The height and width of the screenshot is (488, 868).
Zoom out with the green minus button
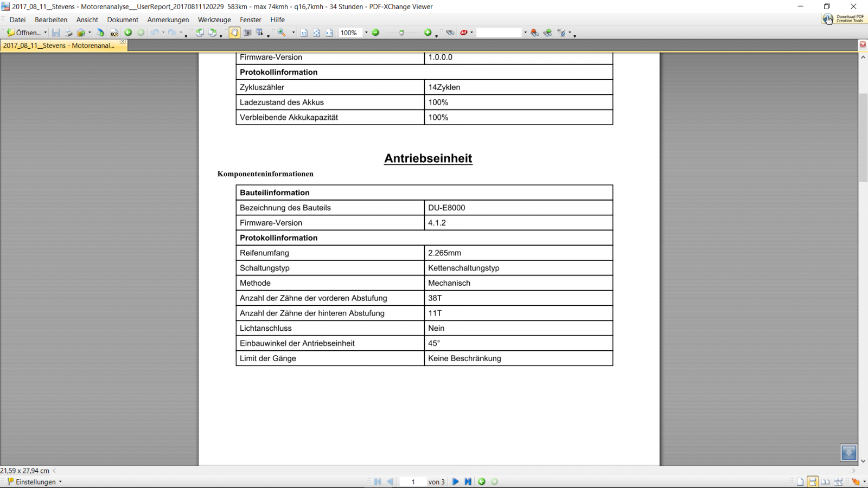[x=375, y=33]
